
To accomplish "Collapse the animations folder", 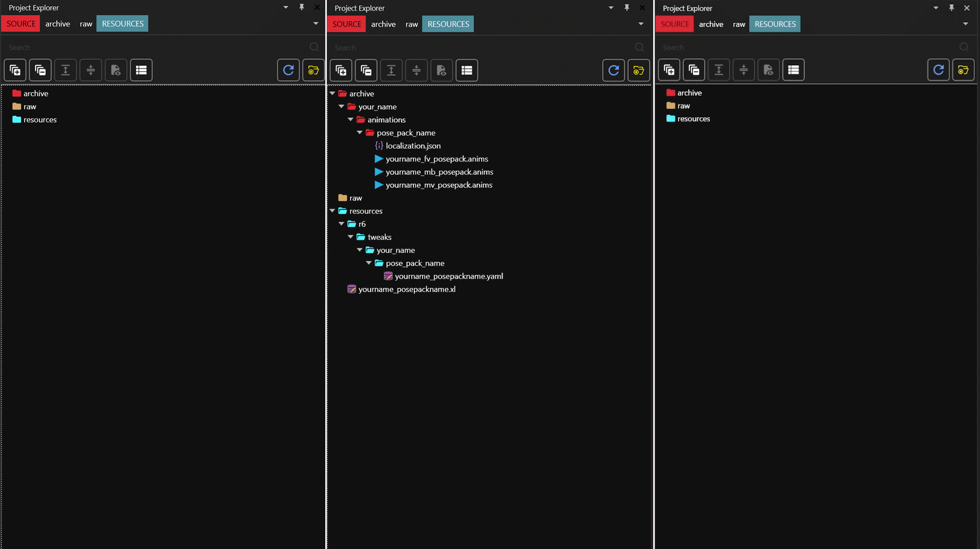I will point(351,119).
